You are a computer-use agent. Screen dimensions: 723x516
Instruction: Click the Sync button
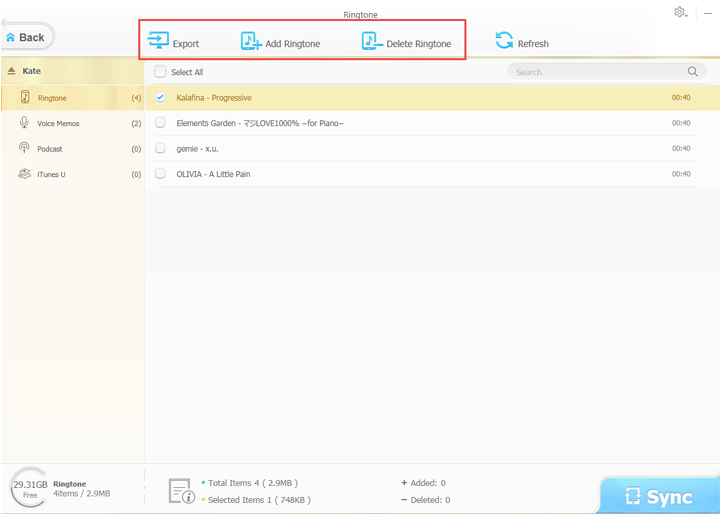point(659,497)
